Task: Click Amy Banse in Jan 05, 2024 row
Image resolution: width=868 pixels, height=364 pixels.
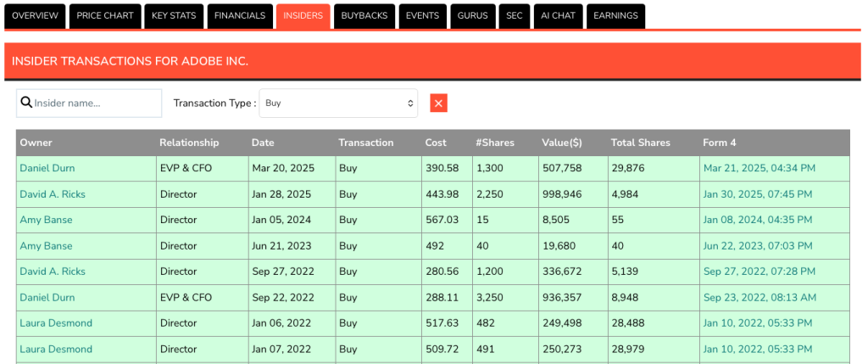Action: coord(46,220)
